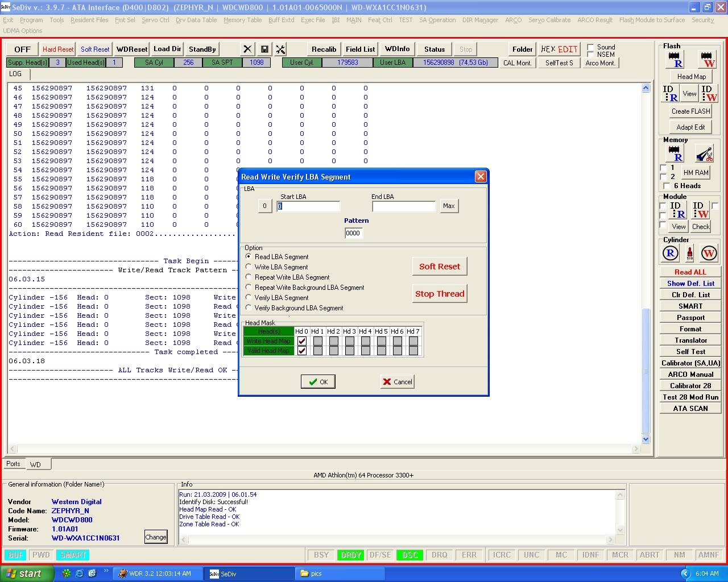Click the Flash read (R) chip icon
Viewport: 728px width, 582px height.
[675, 60]
